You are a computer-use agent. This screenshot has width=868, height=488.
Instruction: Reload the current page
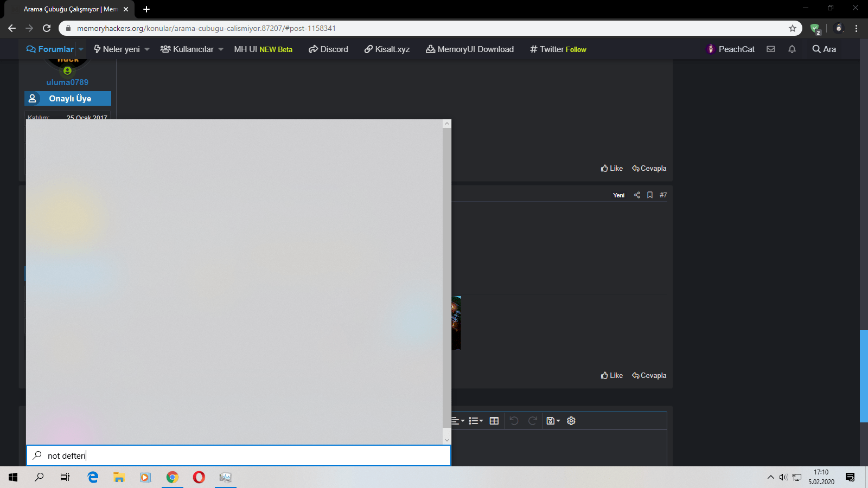47,28
